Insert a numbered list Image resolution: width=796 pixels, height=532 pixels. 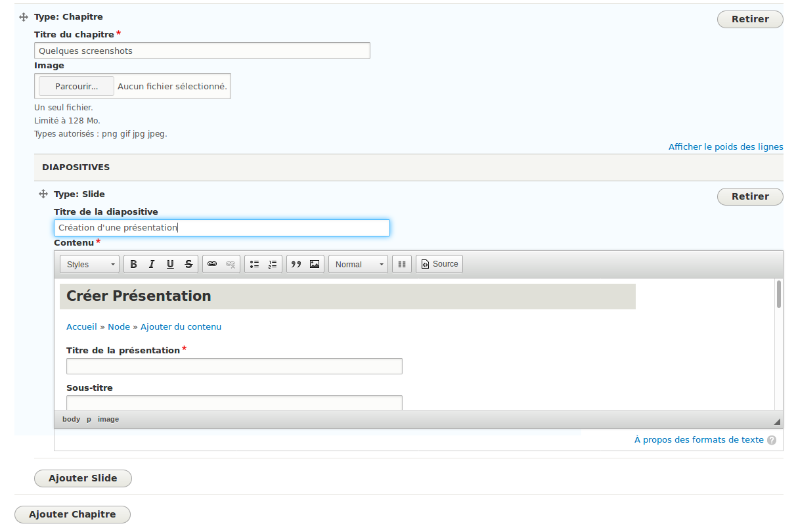[x=273, y=264]
